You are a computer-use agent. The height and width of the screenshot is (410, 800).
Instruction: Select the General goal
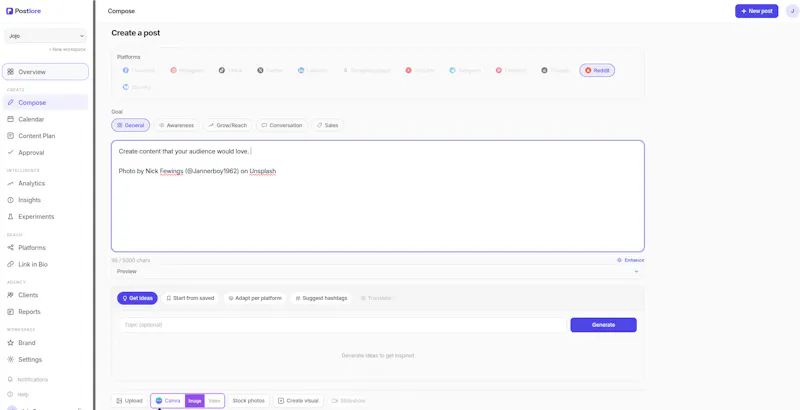131,125
